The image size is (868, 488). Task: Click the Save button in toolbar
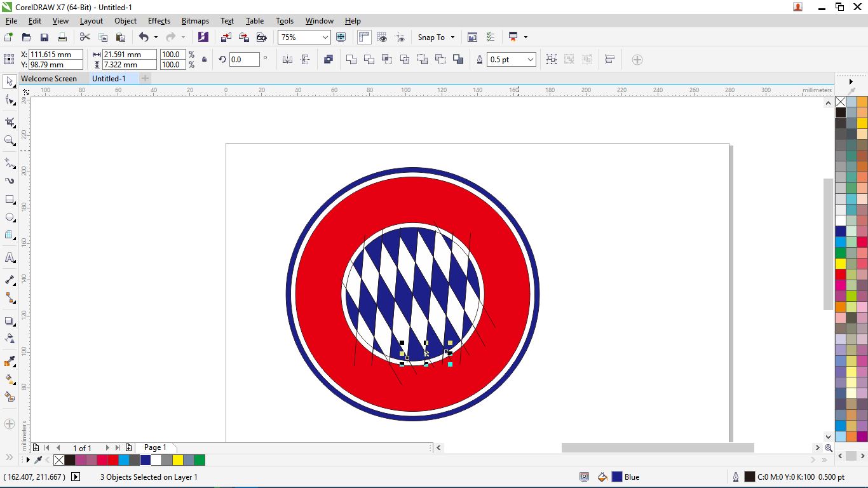44,37
